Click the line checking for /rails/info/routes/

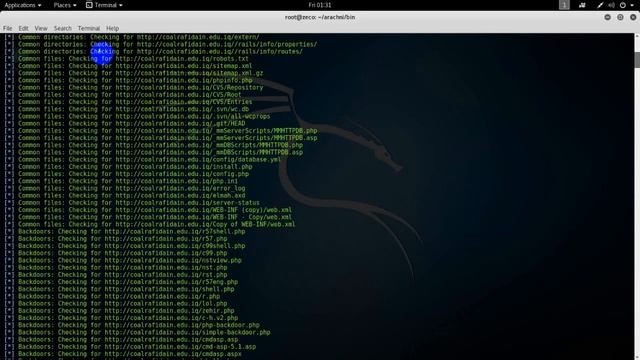pyautogui.click(x=153, y=51)
